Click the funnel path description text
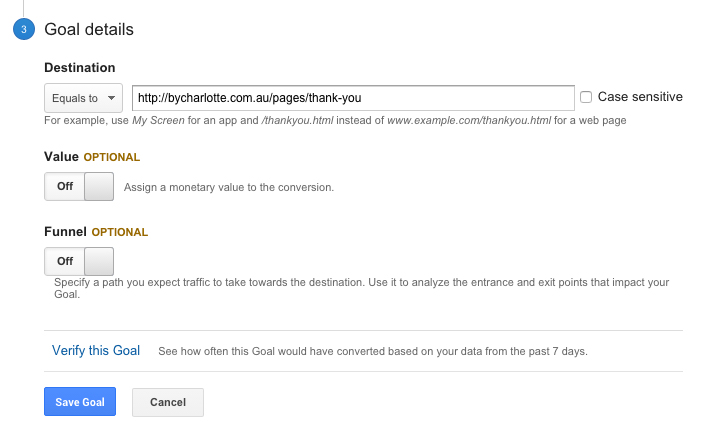 360,288
